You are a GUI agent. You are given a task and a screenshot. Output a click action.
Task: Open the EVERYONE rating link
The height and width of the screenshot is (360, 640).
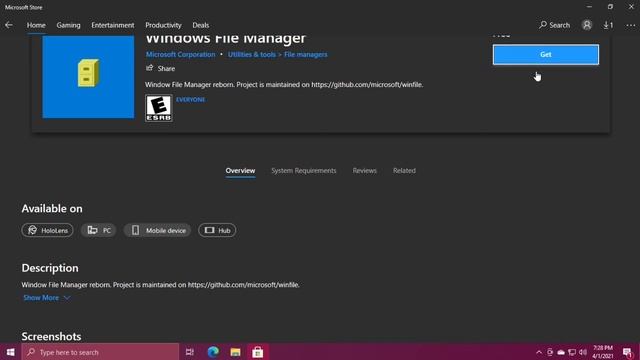tap(191, 99)
